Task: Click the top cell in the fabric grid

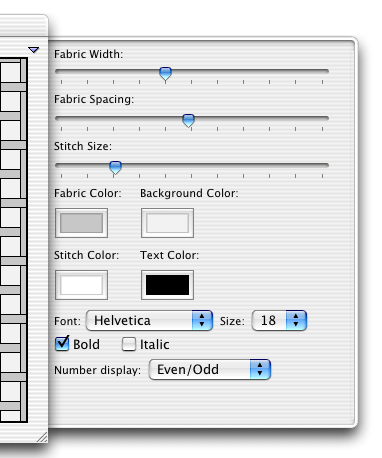Action: (10, 72)
